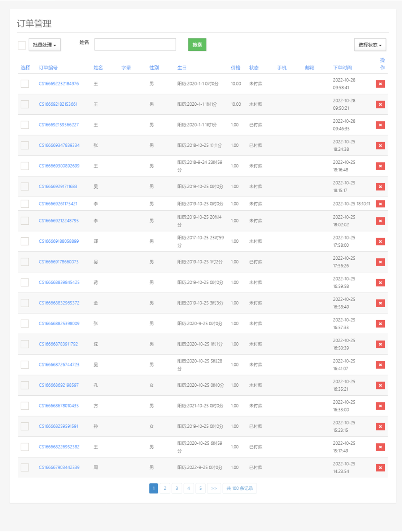Open order link CS166692232184976

tap(59, 84)
